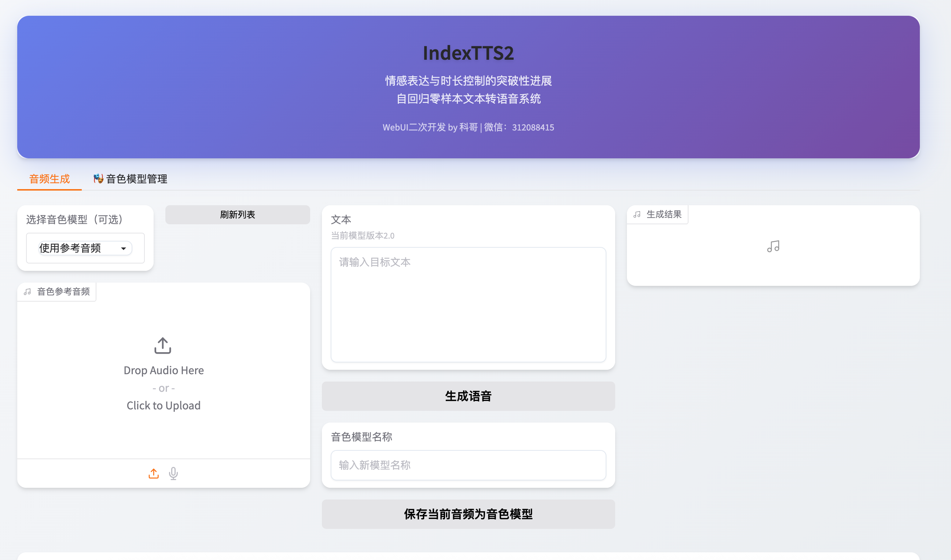Click 保存当前音频为音色模型 to save the model
Viewport: 951px width, 560px height.
[x=468, y=513]
